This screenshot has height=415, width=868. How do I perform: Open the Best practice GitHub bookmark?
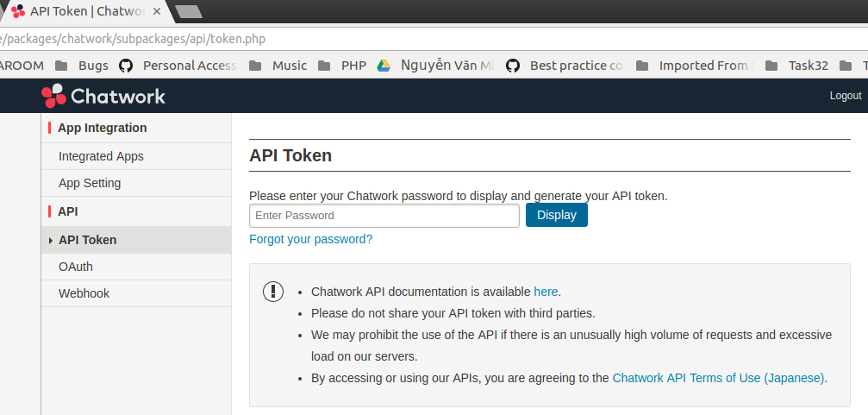(565, 66)
